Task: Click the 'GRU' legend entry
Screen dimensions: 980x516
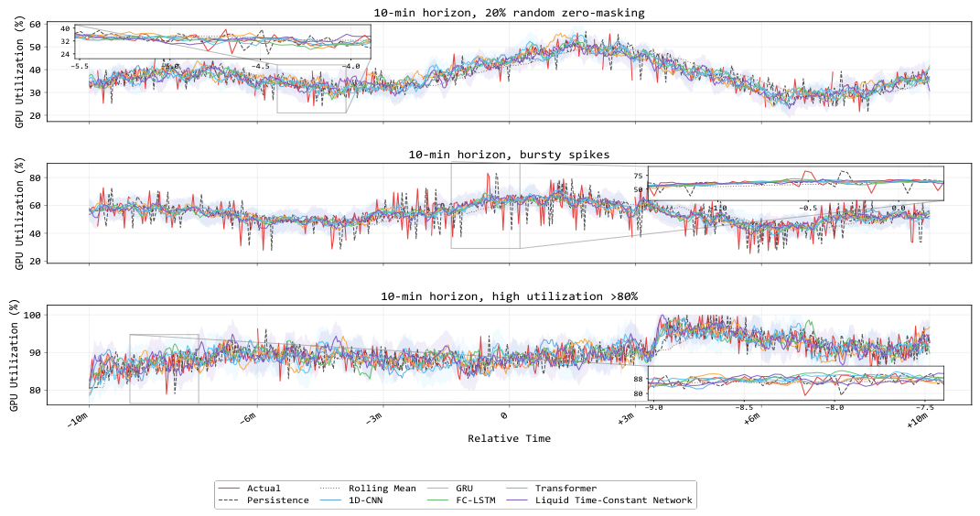Action: click(x=464, y=489)
